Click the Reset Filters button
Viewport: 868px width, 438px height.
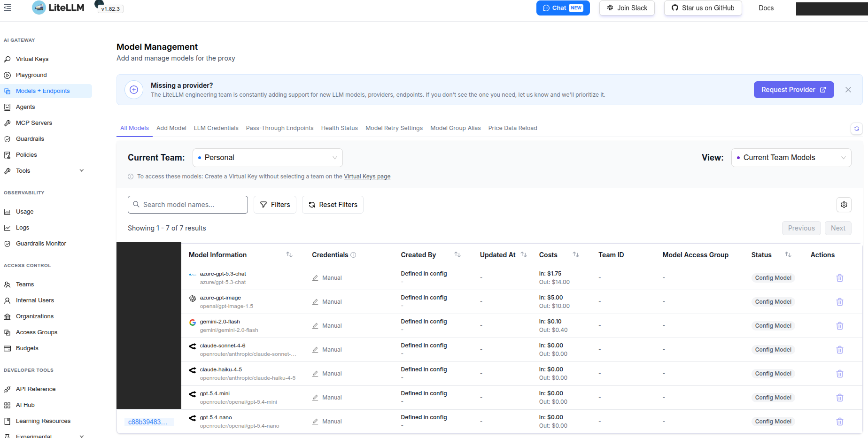tap(333, 205)
